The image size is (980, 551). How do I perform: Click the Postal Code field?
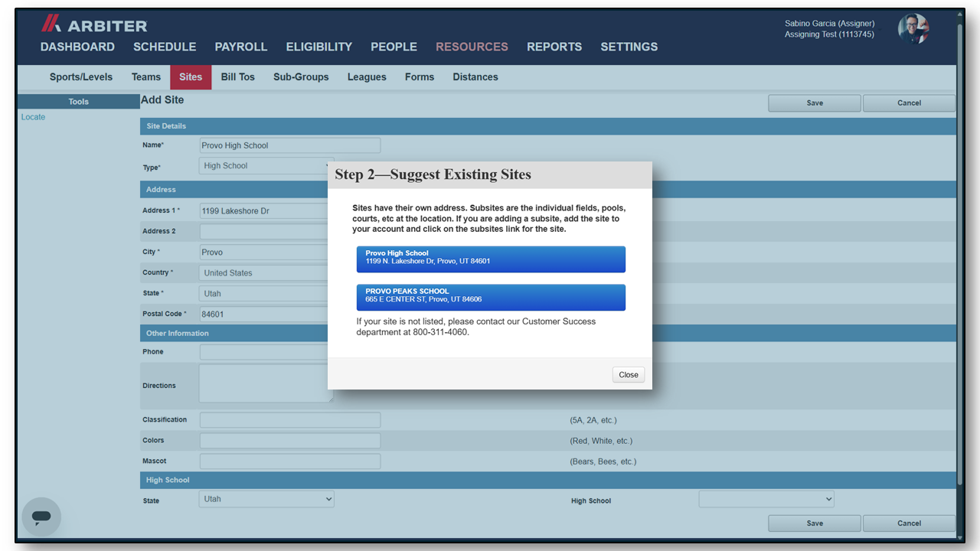(x=264, y=314)
